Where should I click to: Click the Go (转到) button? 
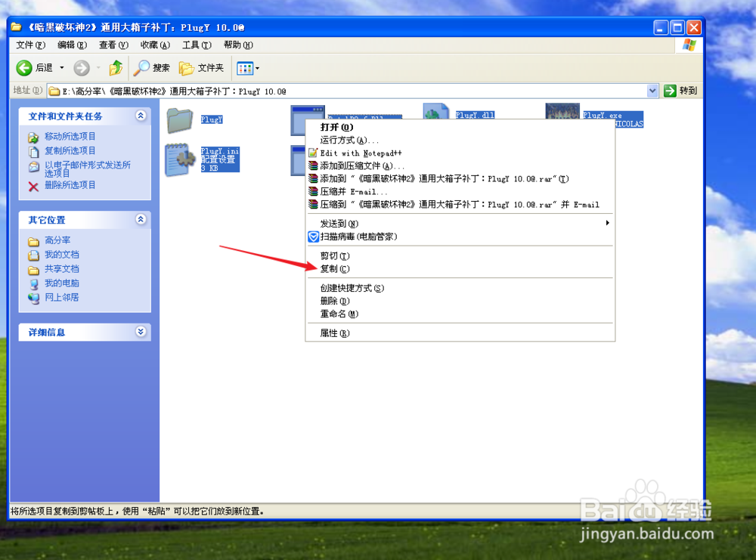[x=680, y=91]
